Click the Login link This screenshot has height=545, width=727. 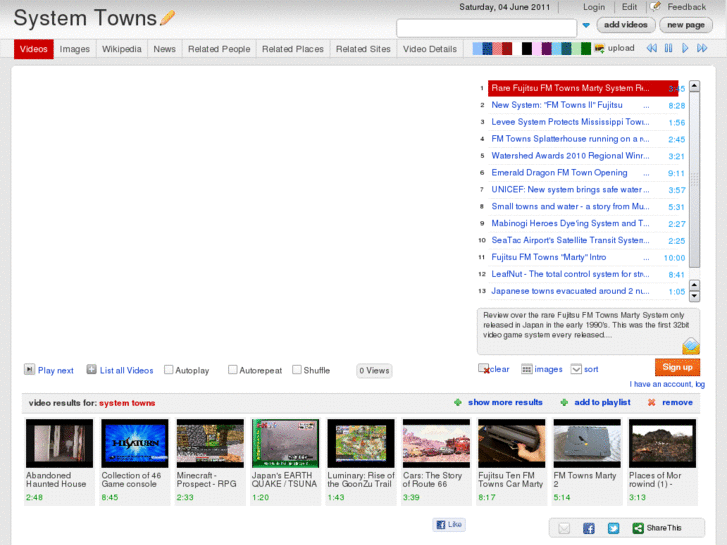pos(594,7)
